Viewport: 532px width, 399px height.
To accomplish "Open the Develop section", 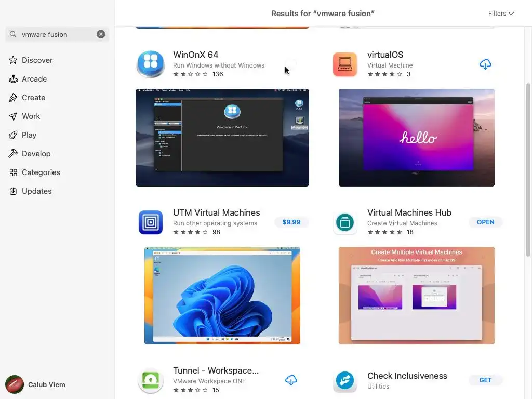I will click(36, 153).
